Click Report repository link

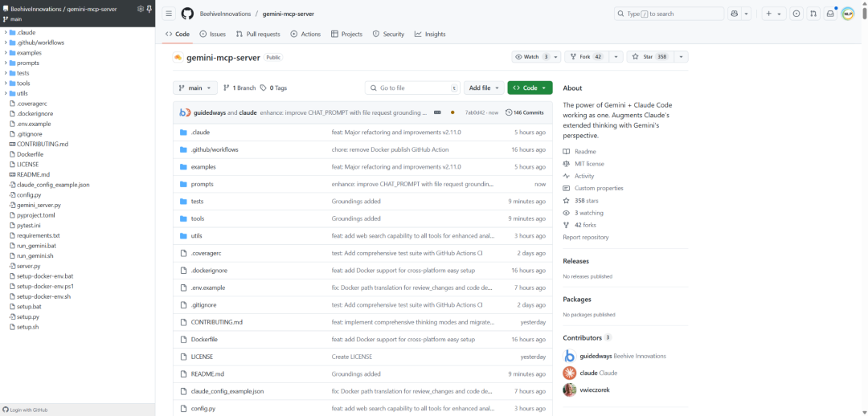click(586, 238)
